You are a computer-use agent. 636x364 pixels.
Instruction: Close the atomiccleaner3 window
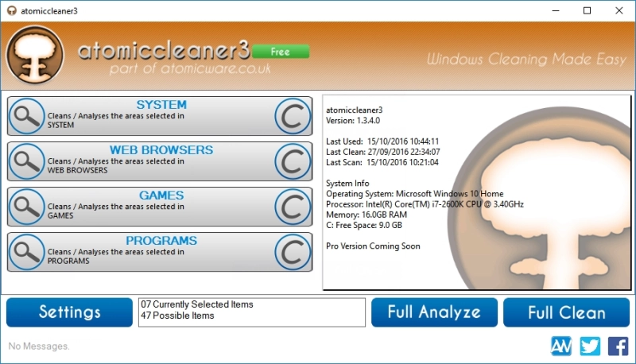click(x=619, y=11)
